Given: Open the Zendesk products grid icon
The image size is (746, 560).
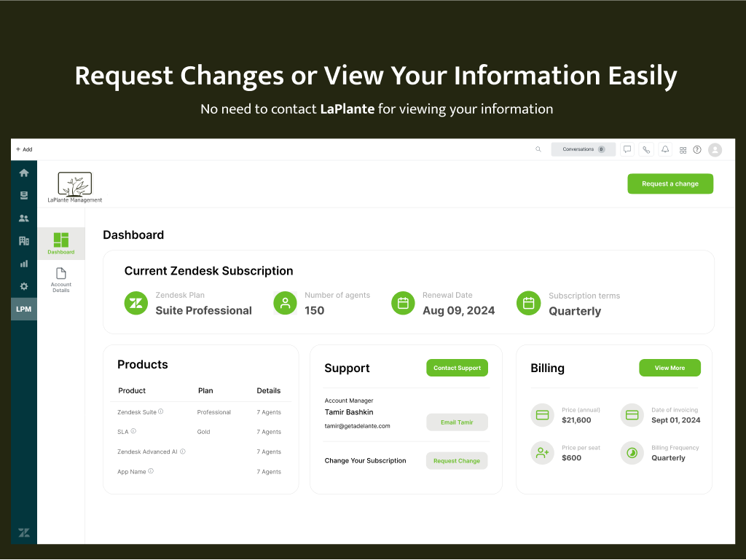Looking at the screenshot, I should [x=683, y=150].
